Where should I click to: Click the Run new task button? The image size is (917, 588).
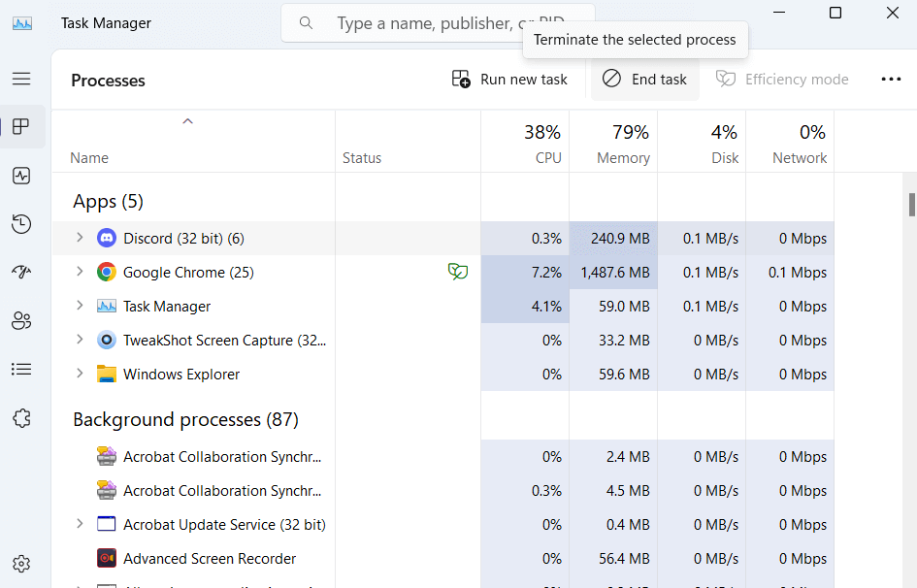pyautogui.click(x=509, y=80)
